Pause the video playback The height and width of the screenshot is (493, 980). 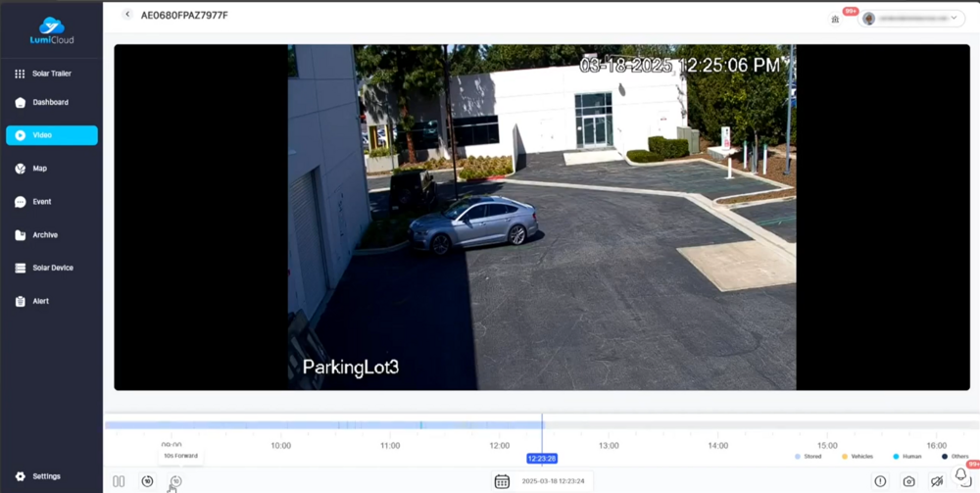119,481
